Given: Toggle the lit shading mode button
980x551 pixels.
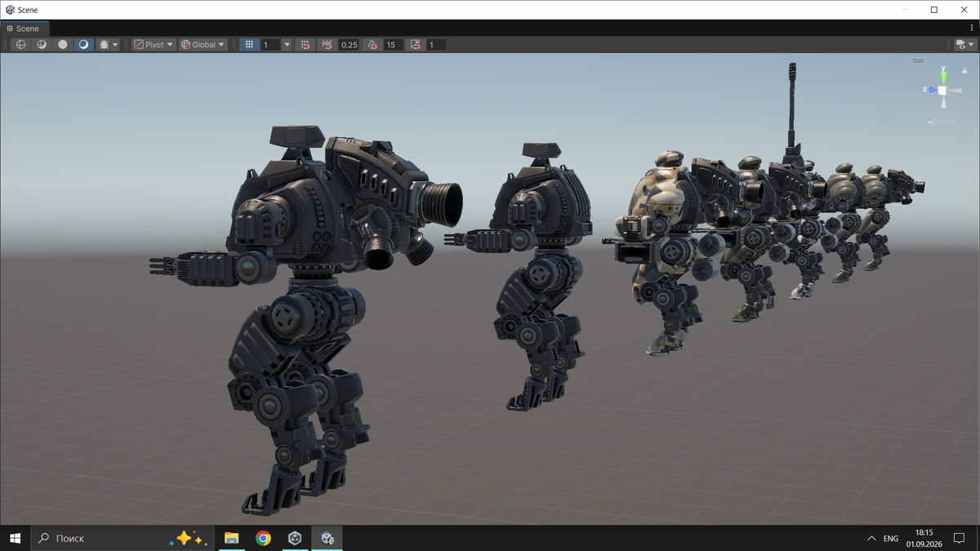Looking at the screenshot, I should [x=83, y=45].
